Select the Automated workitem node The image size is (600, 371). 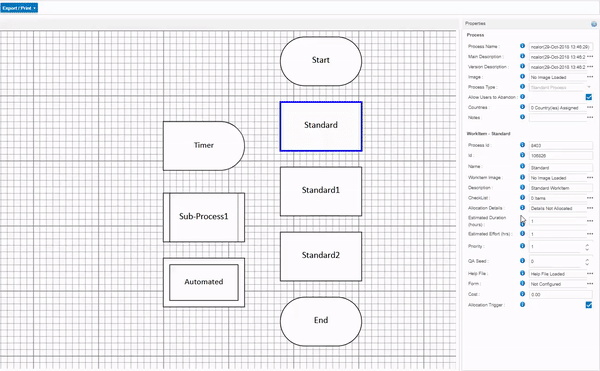click(x=204, y=282)
